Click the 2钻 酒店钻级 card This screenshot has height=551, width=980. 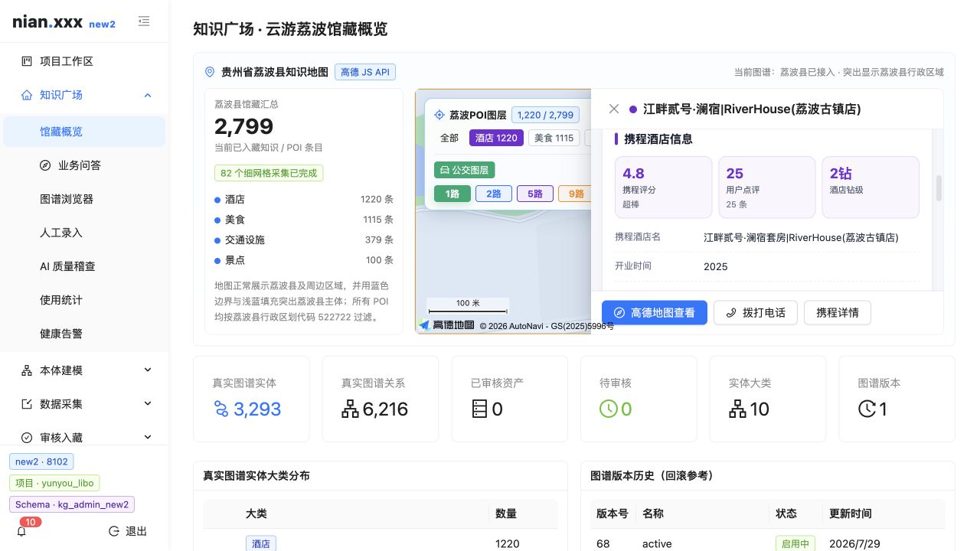click(x=871, y=187)
